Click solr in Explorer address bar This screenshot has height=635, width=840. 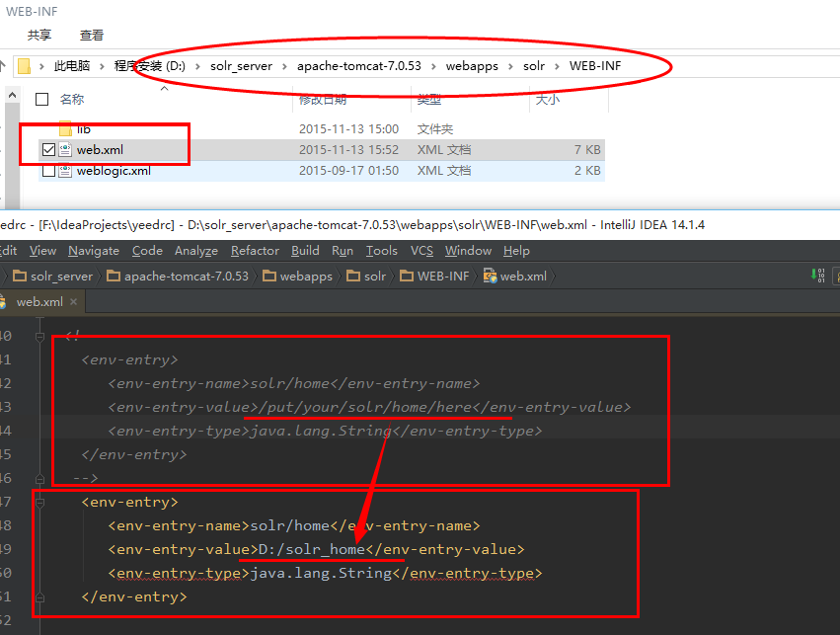pyautogui.click(x=534, y=66)
